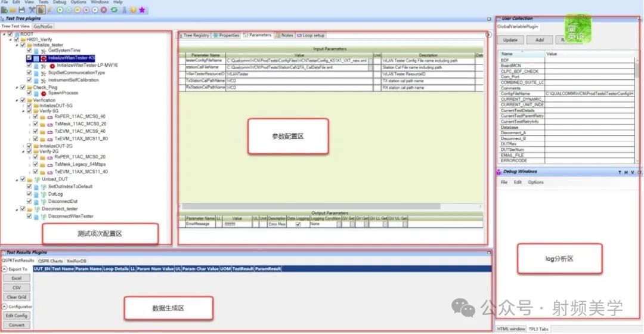Click the white step-play circle toolbar icon
Viewport: 644px width, 334px height.
(95, 10)
